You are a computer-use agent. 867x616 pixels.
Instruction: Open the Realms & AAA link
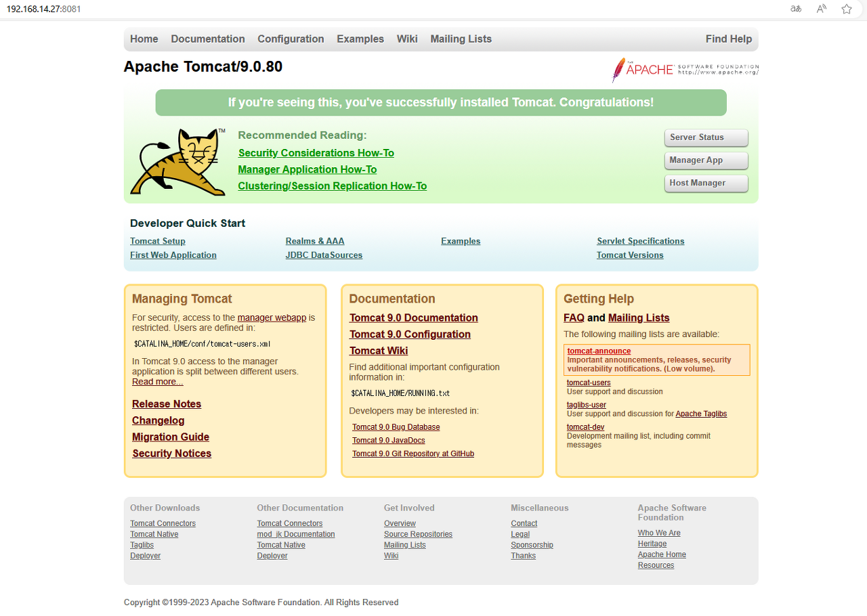pos(315,241)
